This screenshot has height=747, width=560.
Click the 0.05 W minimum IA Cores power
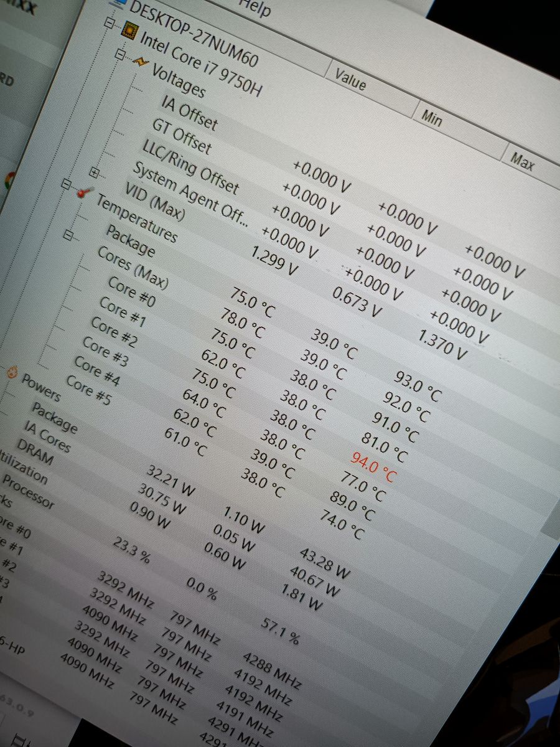click(234, 537)
